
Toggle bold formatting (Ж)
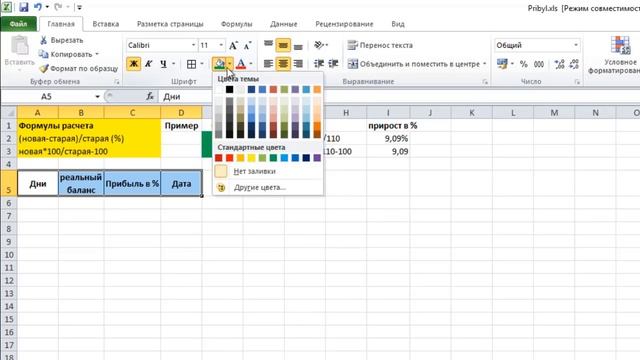click(133, 64)
